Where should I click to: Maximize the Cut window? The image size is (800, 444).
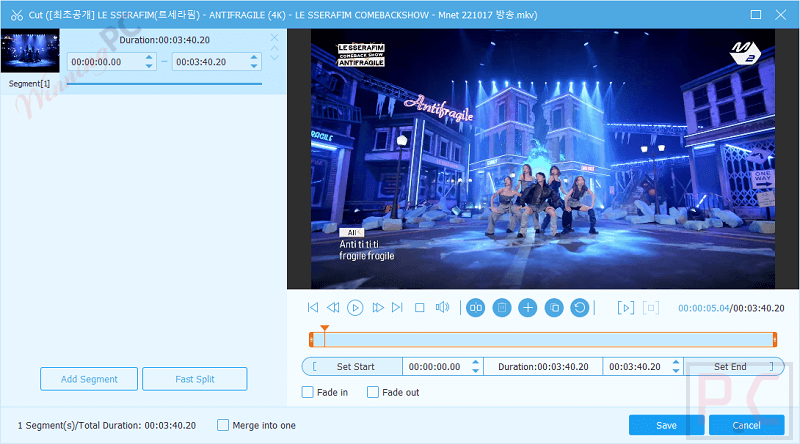(x=756, y=15)
